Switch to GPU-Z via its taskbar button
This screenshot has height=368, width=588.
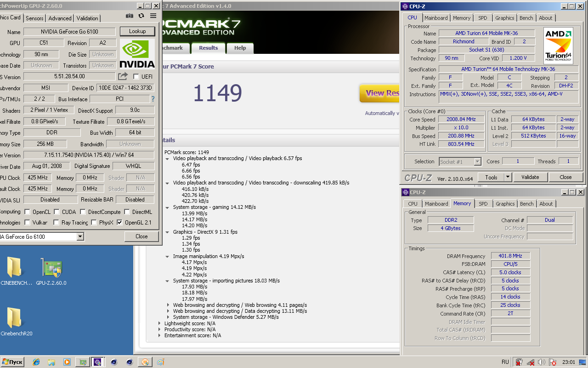(83, 362)
